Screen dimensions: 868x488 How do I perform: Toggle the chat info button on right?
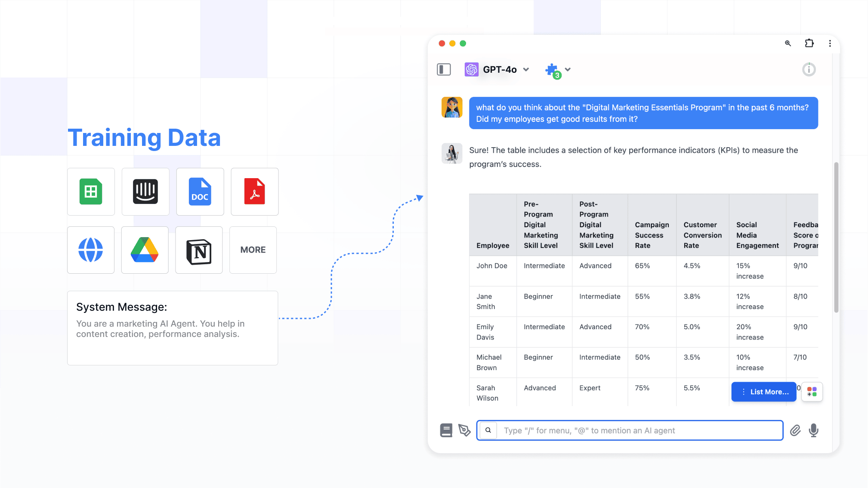[809, 69]
